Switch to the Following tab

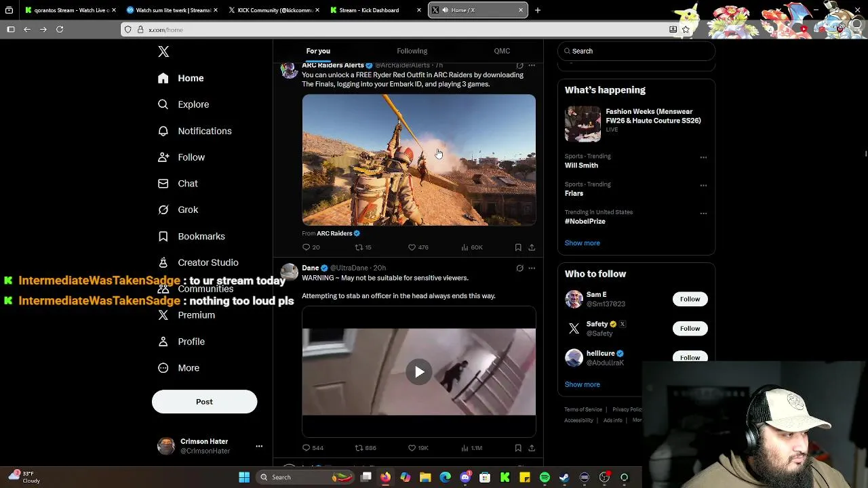pos(412,51)
